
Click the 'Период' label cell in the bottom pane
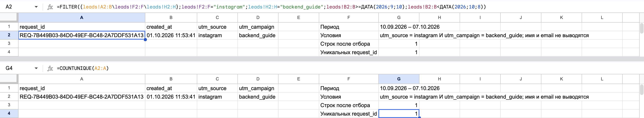click(x=349, y=88)
